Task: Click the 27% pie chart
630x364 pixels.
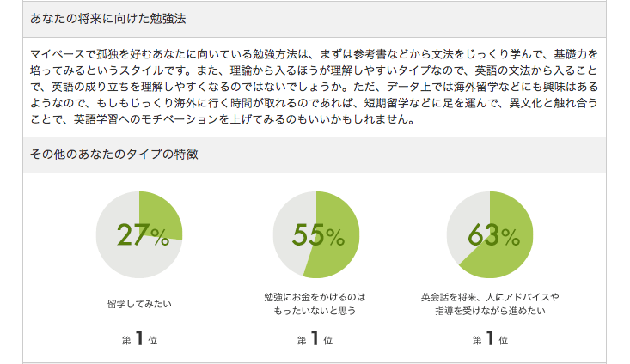Action: coord(139,234)
